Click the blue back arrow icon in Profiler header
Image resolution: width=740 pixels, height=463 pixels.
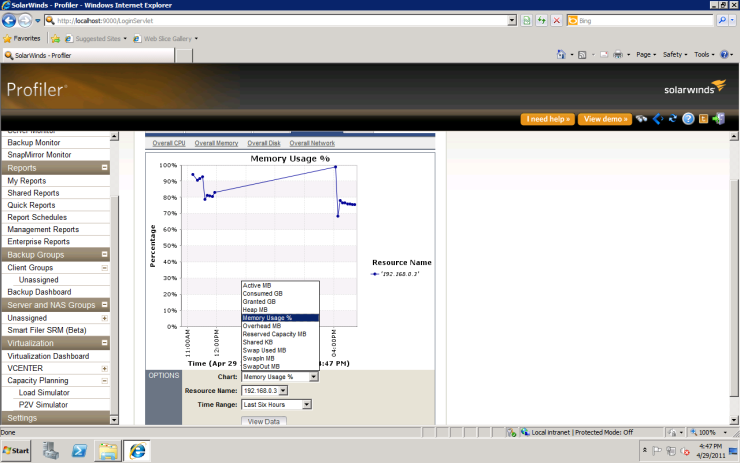[x=658, y=119]
